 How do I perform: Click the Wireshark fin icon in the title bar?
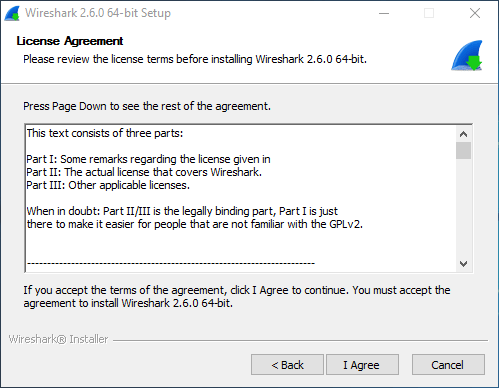(12, 14)
